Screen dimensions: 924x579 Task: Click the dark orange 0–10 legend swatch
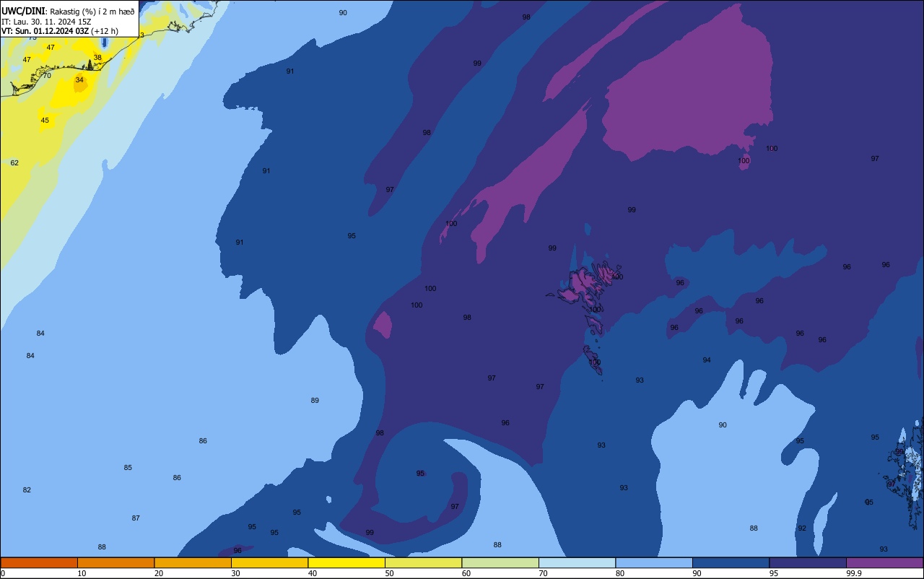click(39, 562)
